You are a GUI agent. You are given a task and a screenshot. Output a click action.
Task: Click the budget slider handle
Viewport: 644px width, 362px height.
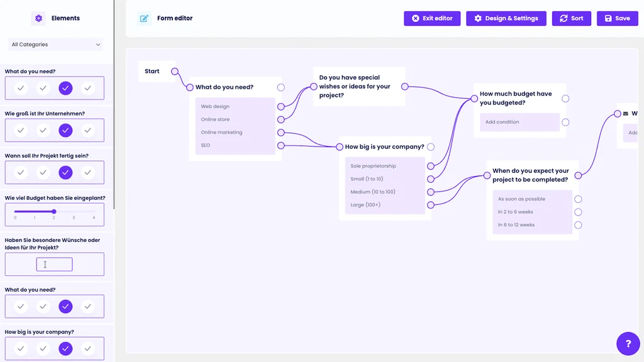coord(54,211)
